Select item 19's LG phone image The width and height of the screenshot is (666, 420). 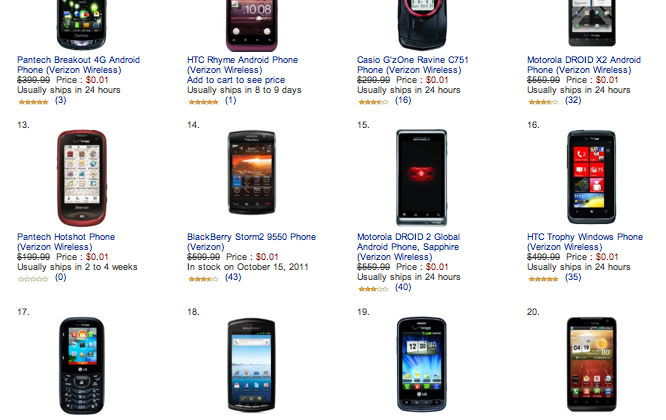(421, 364)
